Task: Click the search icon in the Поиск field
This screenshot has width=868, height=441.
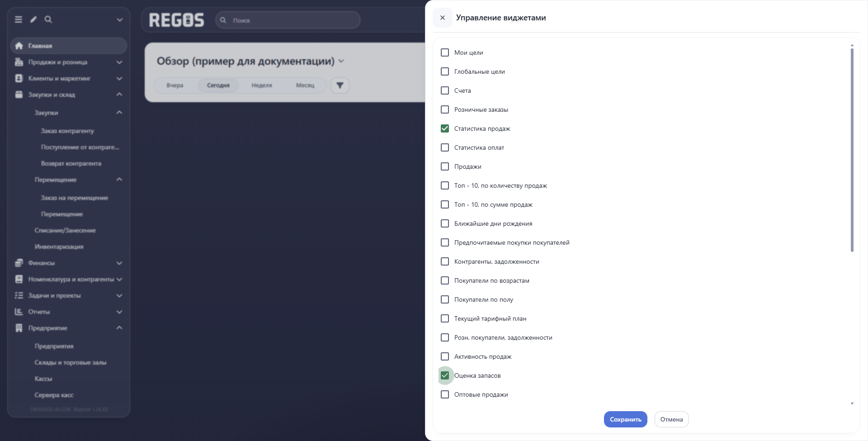Action: 223,20
